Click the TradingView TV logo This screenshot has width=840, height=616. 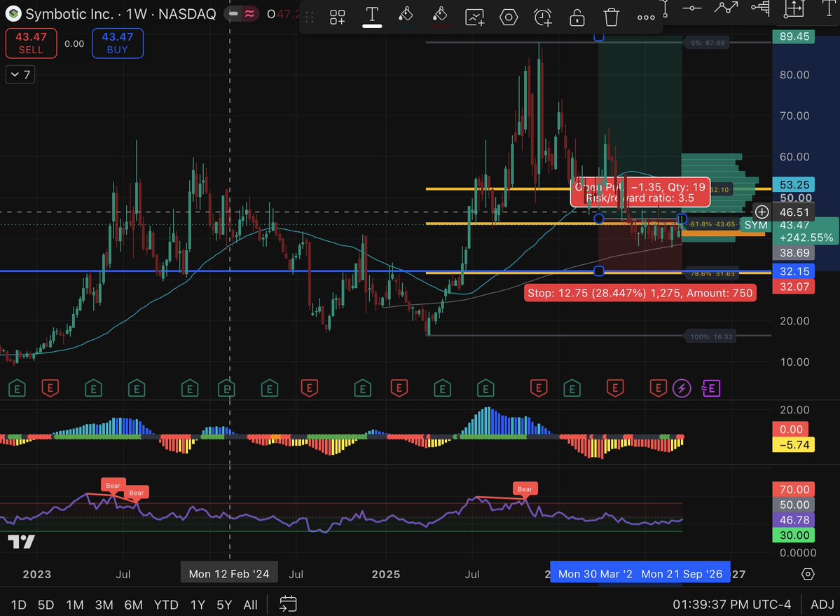pyautogui.click(x=22, y=542)
